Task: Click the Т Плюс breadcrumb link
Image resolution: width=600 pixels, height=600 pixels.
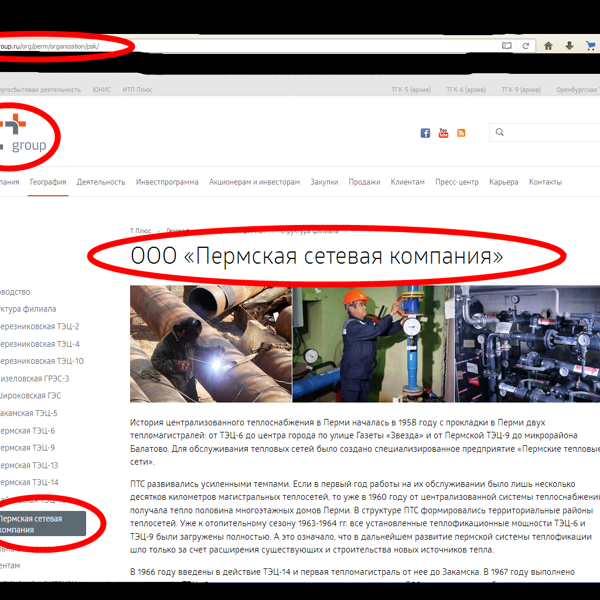Action: click(140, 231)
